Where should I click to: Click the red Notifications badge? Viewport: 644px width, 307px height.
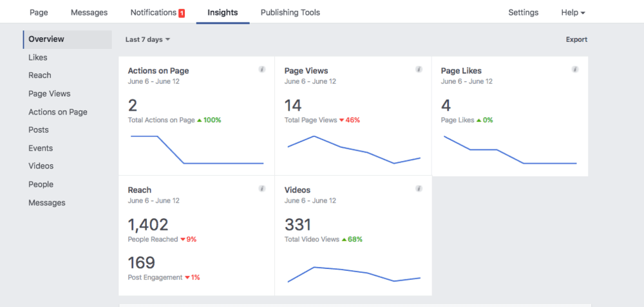coord(182,13)
